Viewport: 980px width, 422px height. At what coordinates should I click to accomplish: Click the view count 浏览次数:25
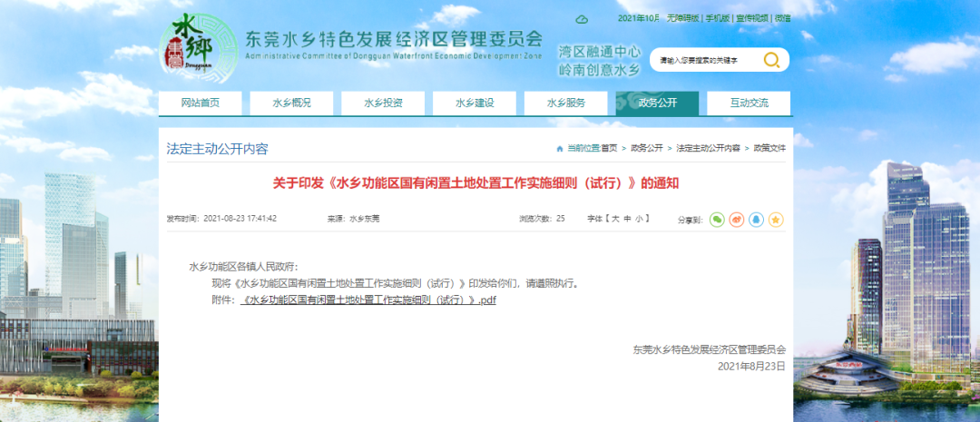[542, 219]
